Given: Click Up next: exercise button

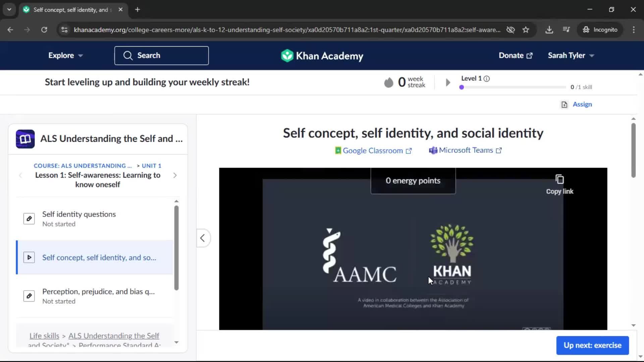Looking at the screenshot, I should 592,345.
